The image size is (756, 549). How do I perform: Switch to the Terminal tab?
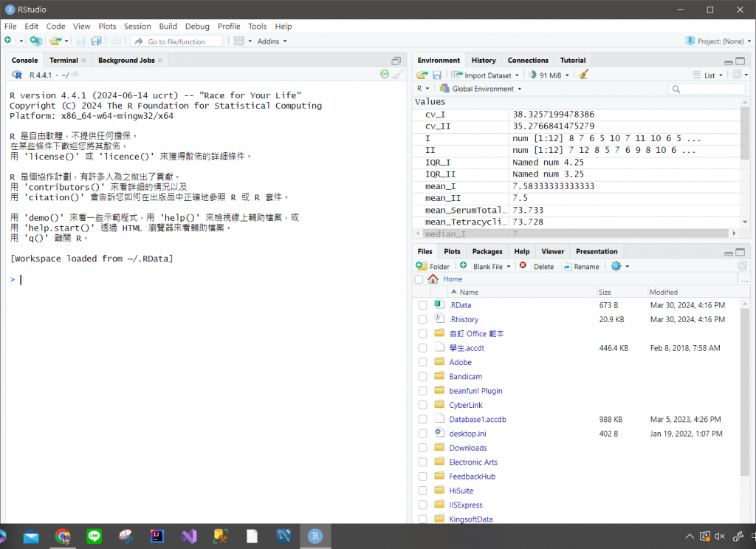coord(63,61)
